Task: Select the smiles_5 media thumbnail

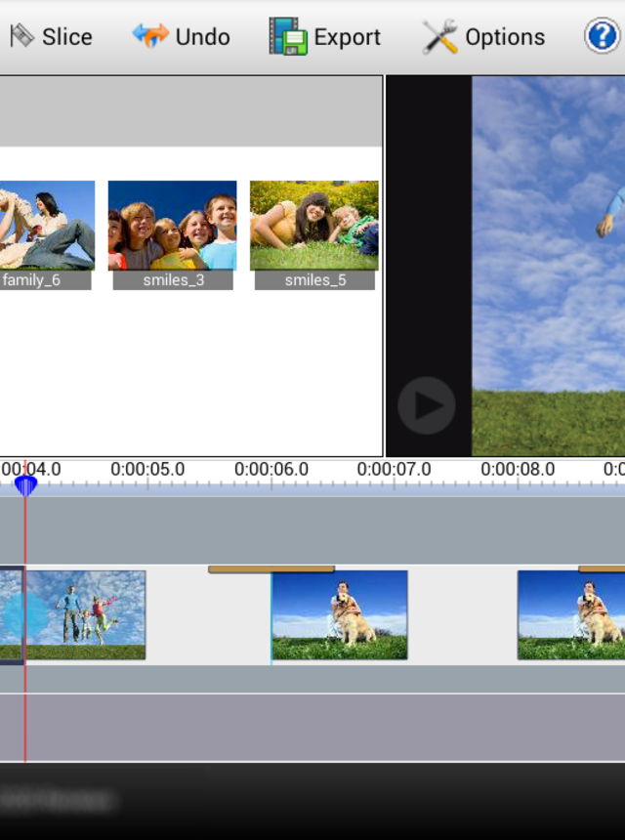Action: [x=314, y=226]
